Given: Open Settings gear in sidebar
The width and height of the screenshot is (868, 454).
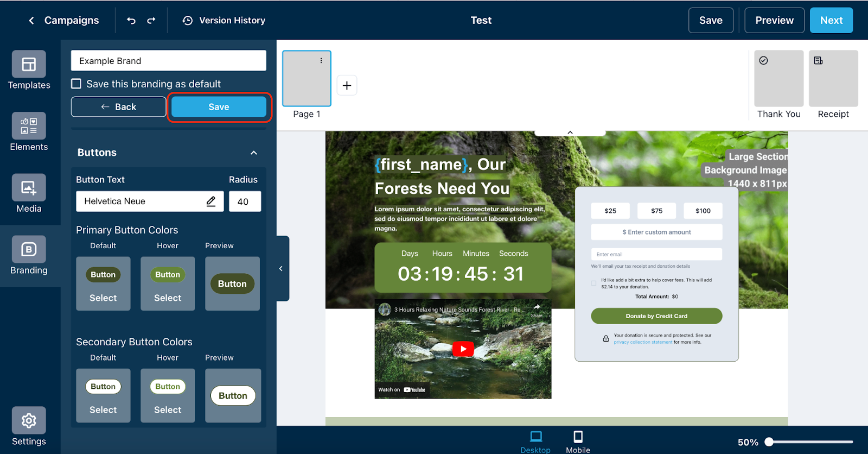Looking at the screenshot, I should (x=29, y=427).
